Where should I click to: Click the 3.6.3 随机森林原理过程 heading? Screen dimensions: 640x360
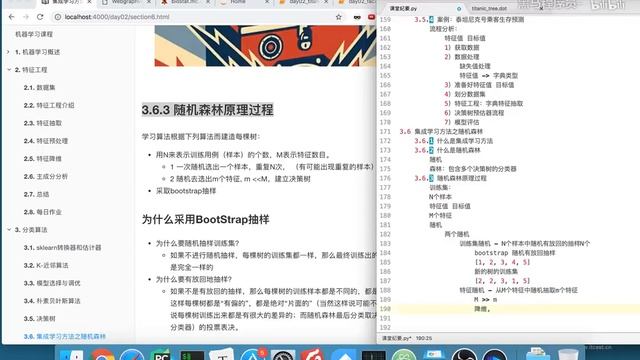[x=207, y=110]
